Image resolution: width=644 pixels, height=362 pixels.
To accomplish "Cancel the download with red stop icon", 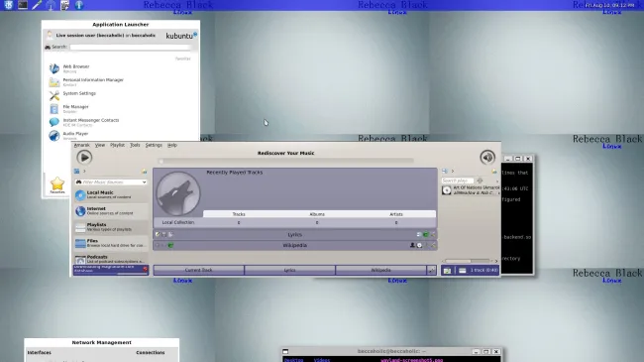I will [x=145, y=269].
